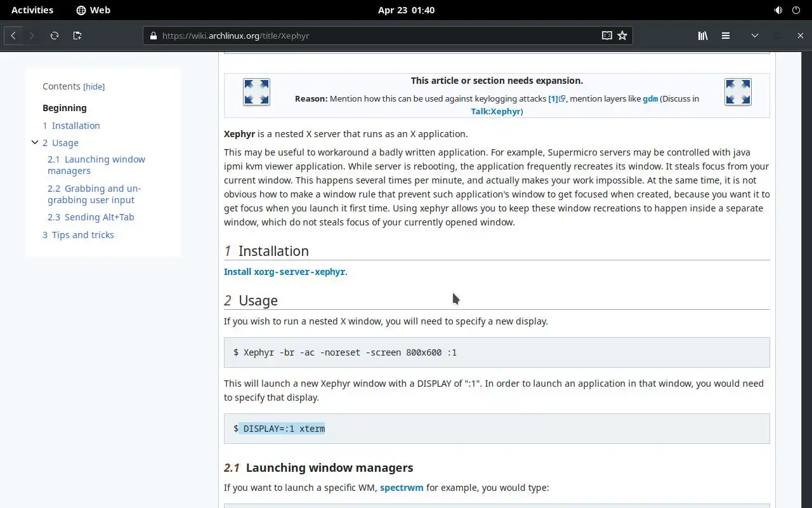Click the URL address field
This screenshot has width=812, height=508.
[x=374, y=36]
